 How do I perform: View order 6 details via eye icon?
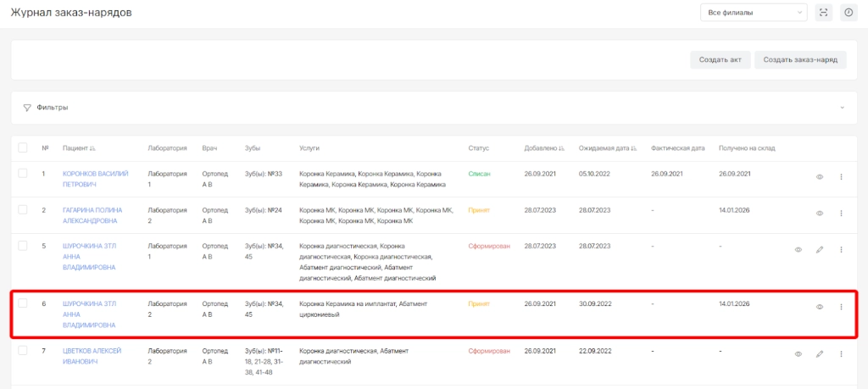[820, 307]
